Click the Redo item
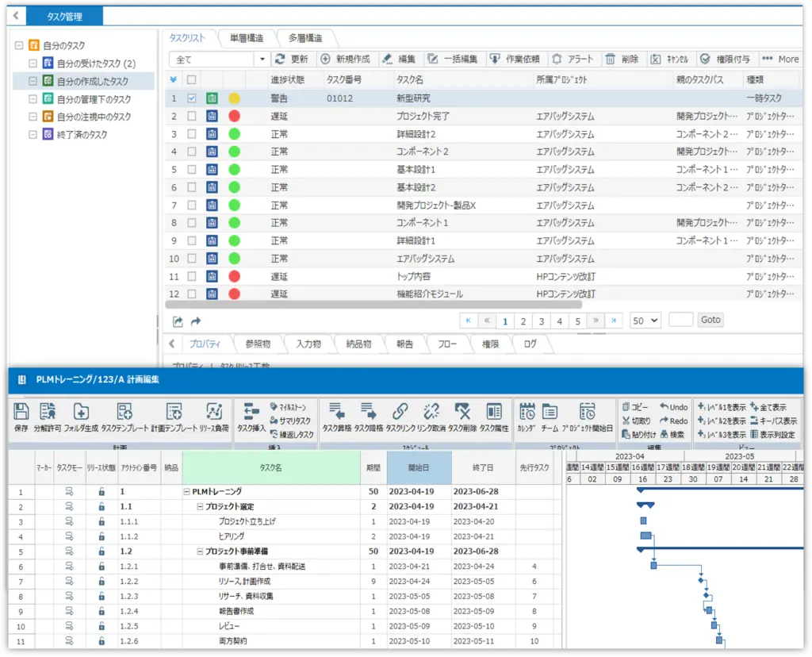This screenshot has width=812, height=657. click(x=674, y=421)
